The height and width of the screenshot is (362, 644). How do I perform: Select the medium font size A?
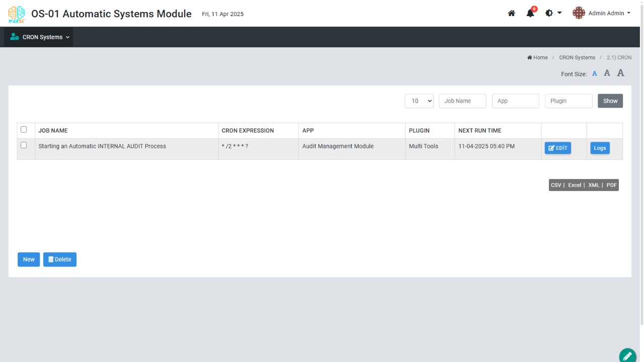click(607, 73)
